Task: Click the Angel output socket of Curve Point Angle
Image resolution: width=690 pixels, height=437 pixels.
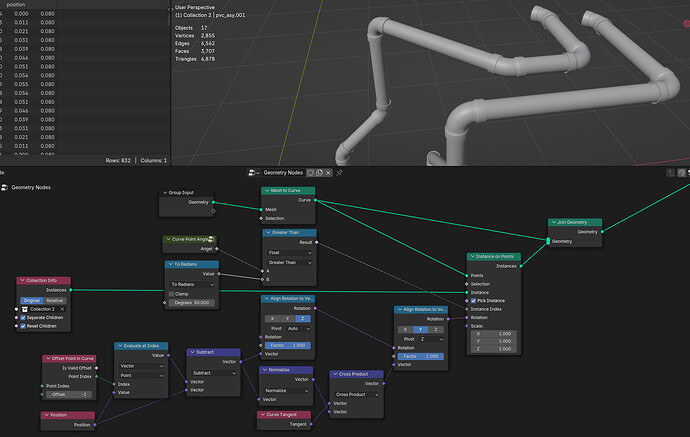Action: click(x=217, y=249)
